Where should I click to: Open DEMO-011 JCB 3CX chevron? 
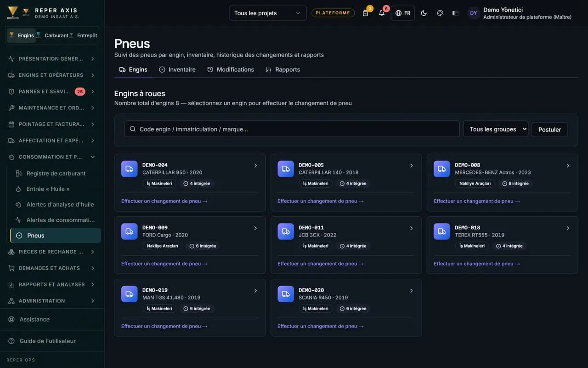412,228
